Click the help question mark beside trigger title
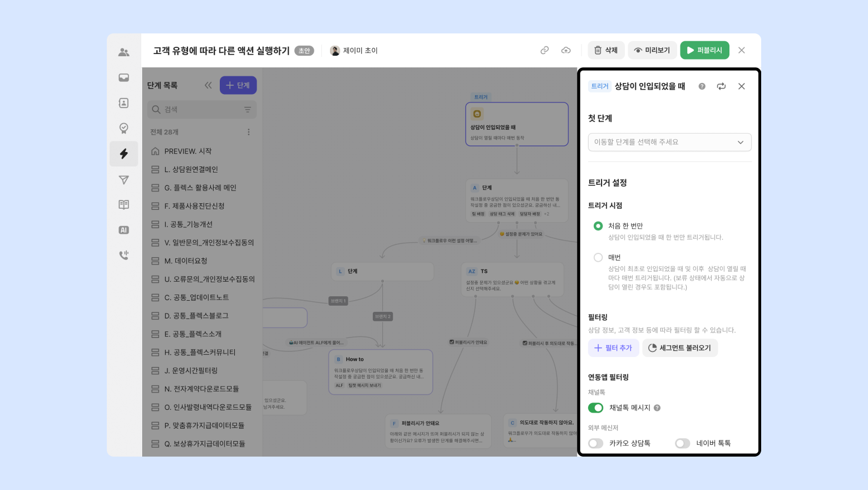 click(x=702, y=86)
